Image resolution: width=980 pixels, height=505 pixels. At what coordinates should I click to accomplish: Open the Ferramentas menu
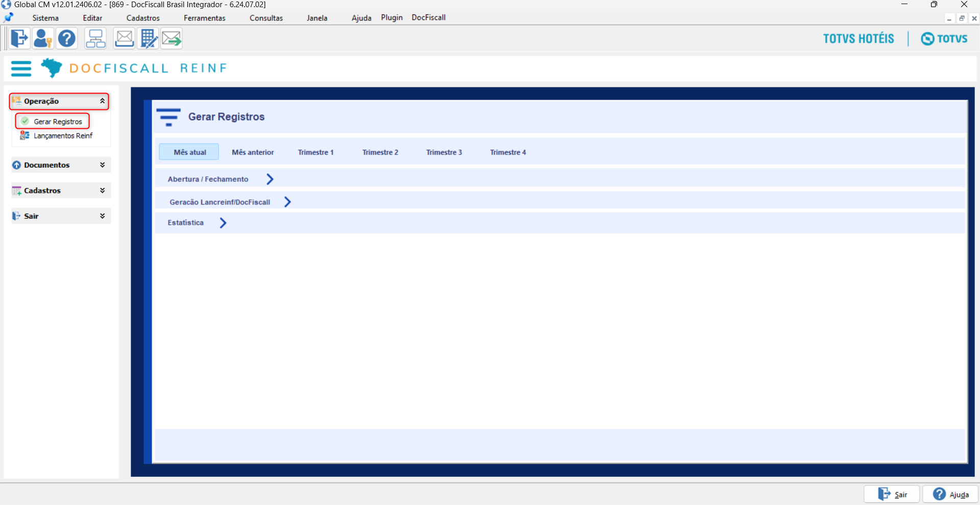204,18
